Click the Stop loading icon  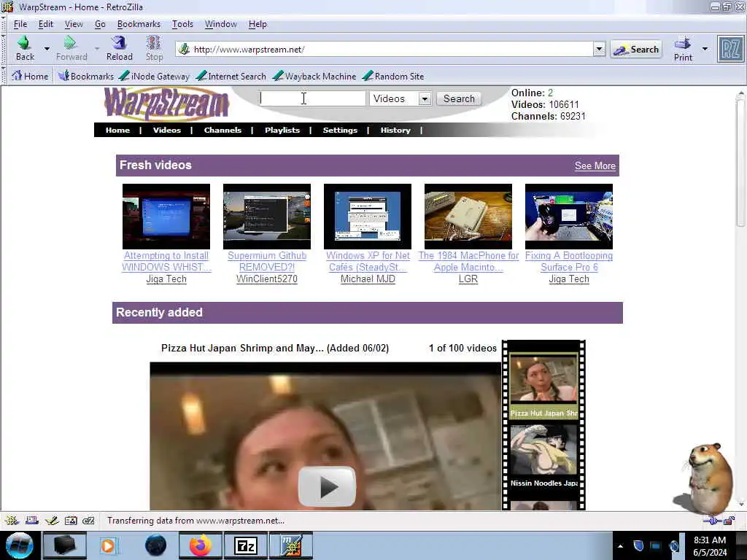coord(153,43)
